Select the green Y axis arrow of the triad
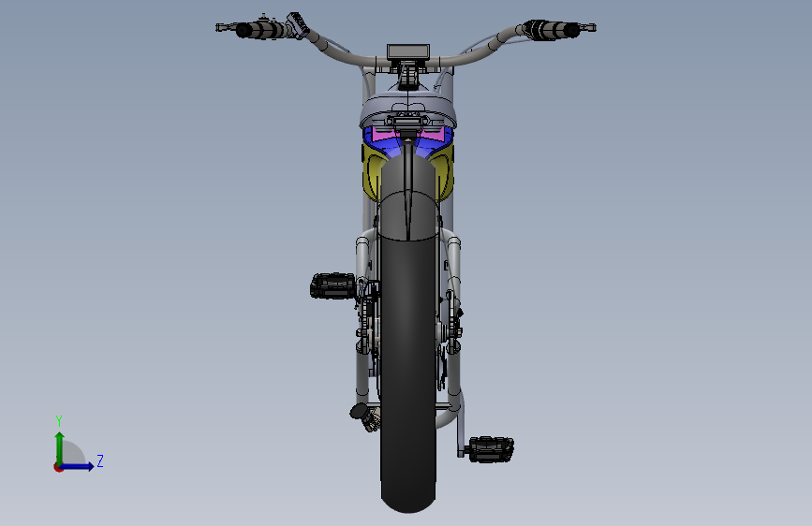 pyautogui.click(x=60, y=448)
